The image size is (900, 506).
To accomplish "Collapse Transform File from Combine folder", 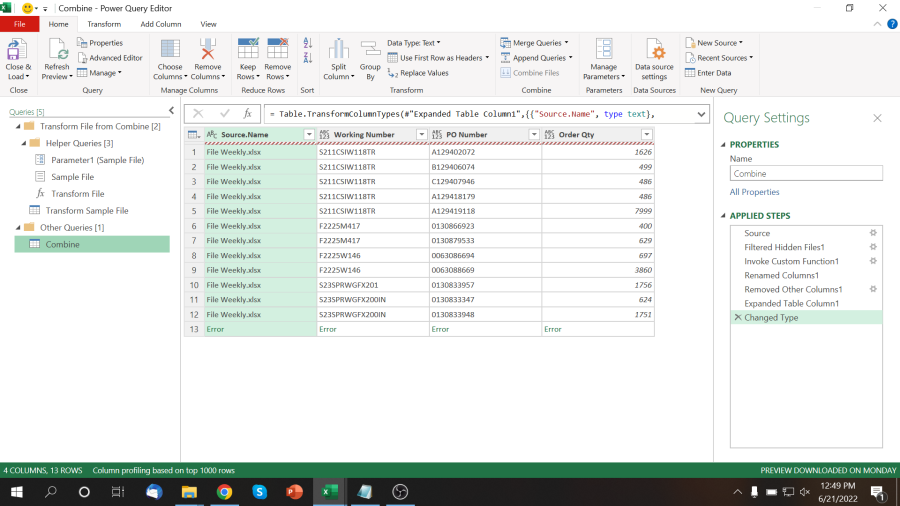I will tap(18, 126).
